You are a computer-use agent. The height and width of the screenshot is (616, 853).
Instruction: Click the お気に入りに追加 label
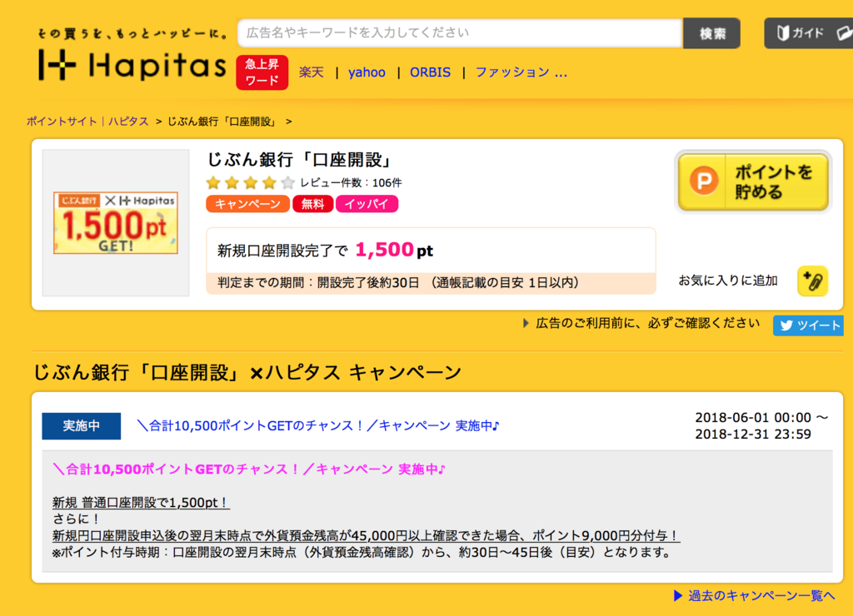728,281
